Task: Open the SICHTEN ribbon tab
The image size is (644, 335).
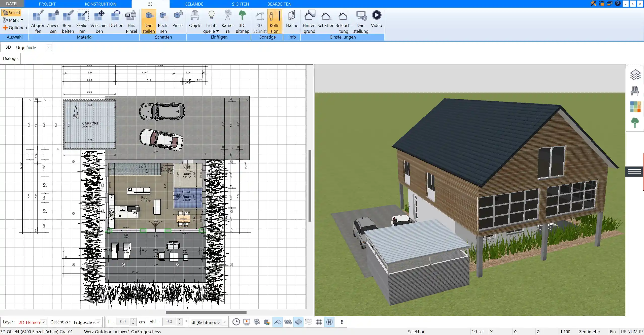Action: pyautogui.click(x=240, y=4)
